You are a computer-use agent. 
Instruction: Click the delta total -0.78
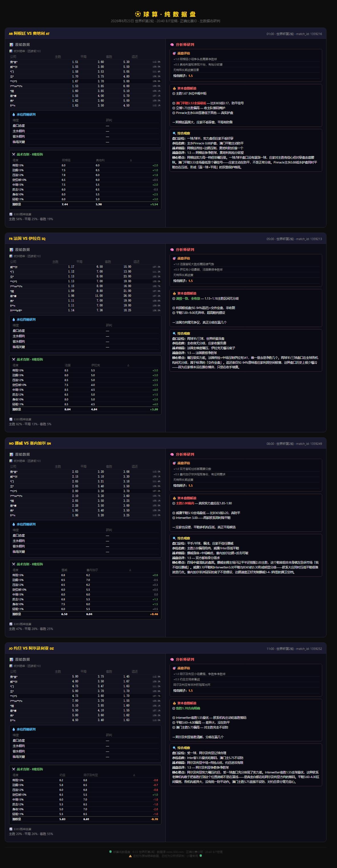(x=155, y=819)
